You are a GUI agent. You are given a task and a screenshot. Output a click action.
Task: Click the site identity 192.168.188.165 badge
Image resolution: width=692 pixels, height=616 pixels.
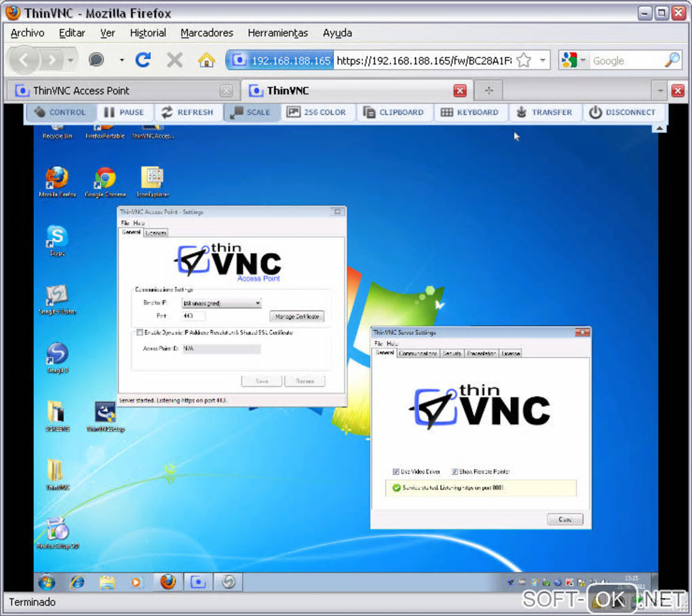coord(281,60)
